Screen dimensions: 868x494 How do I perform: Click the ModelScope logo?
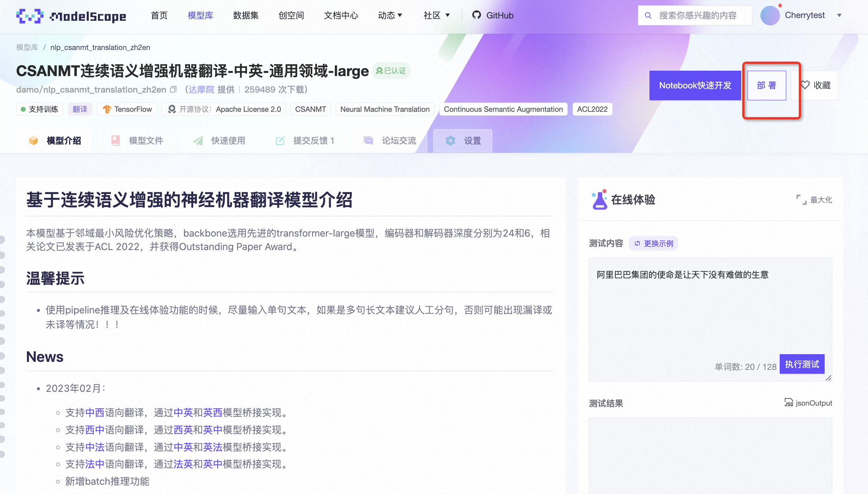[71, 16]
